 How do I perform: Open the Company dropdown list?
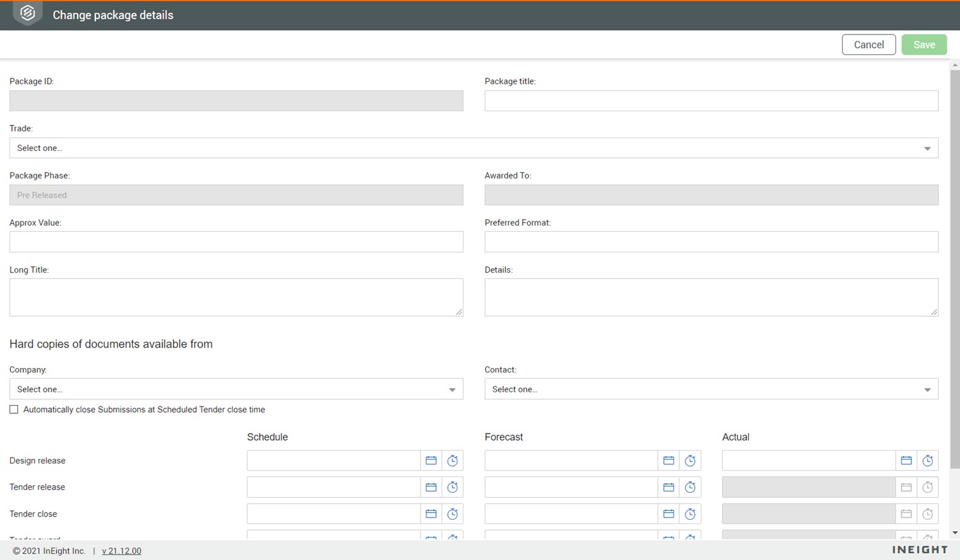236,389
